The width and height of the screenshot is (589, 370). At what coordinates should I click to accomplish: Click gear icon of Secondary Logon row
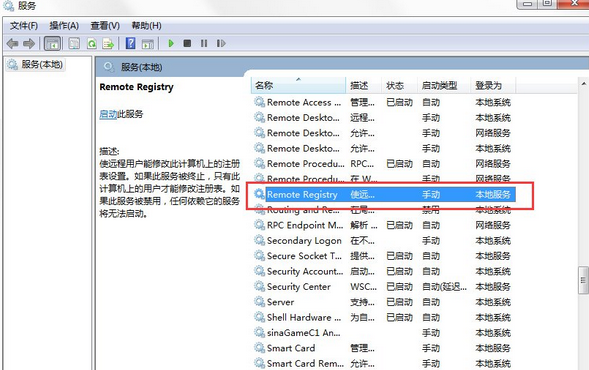pyautogui.click(x=259, y=240)
